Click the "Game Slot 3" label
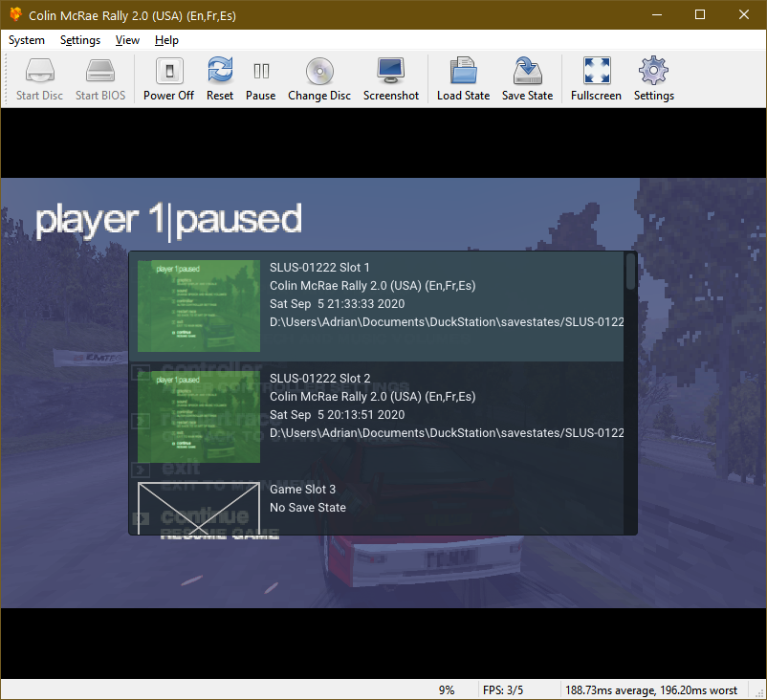The width and height of the screenshot is (767, 700). coord(303,490)
